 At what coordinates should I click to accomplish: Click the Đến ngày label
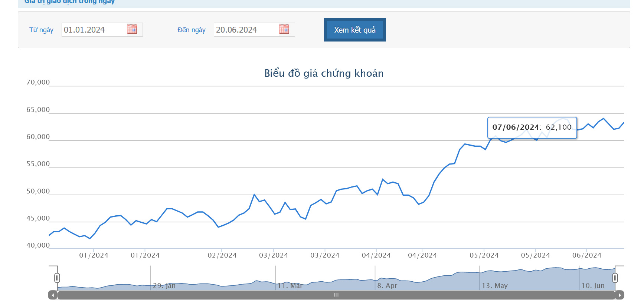[x=192, y=30]
